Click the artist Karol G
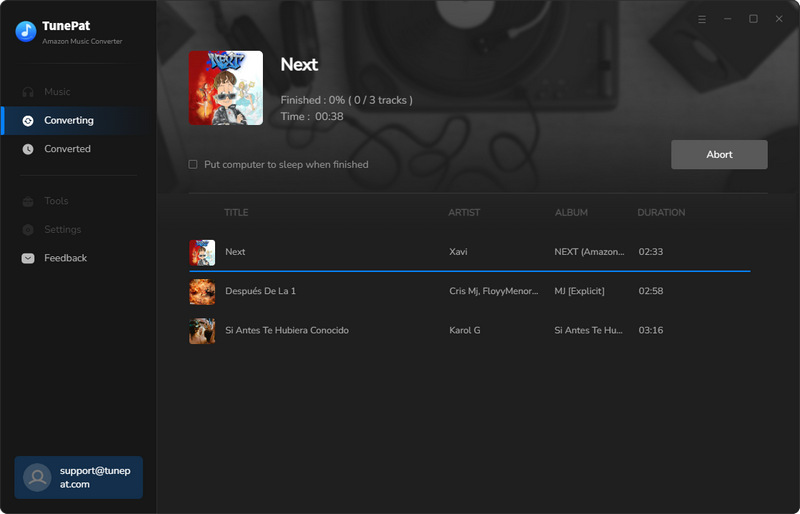Viewport: 800px width, 514px height. click(x=465, y=330)
